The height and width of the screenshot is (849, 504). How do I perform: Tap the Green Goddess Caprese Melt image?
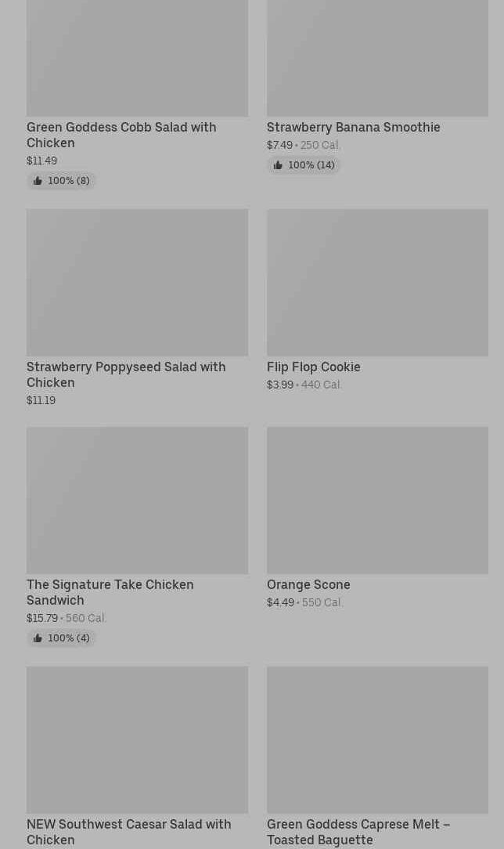pyautogui.click(x=377, y=739)
